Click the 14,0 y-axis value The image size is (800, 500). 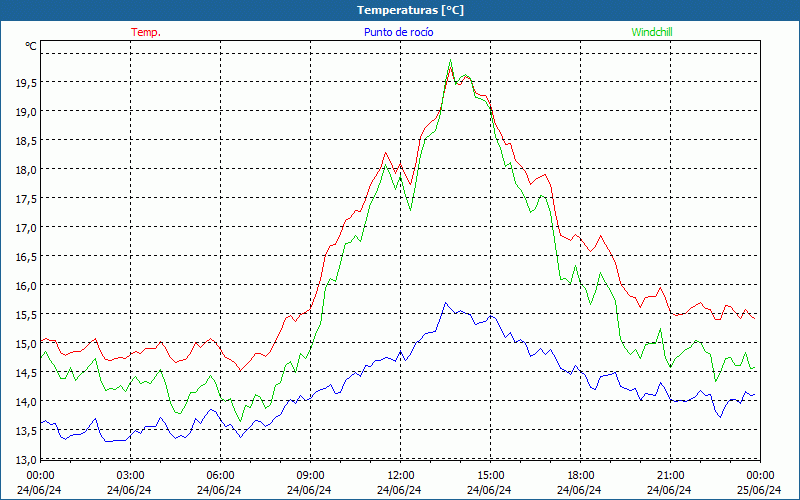tap(26, 402)
